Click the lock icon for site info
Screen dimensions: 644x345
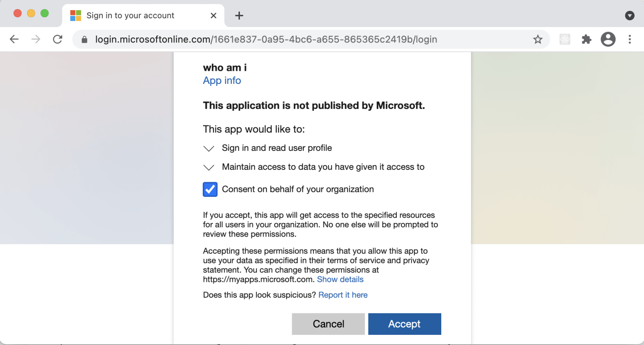[x=85, y=40]
